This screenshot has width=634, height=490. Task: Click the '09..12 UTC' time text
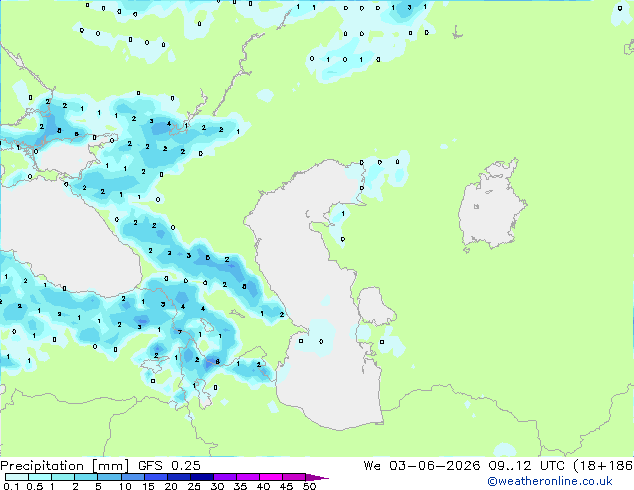[526, 466]
